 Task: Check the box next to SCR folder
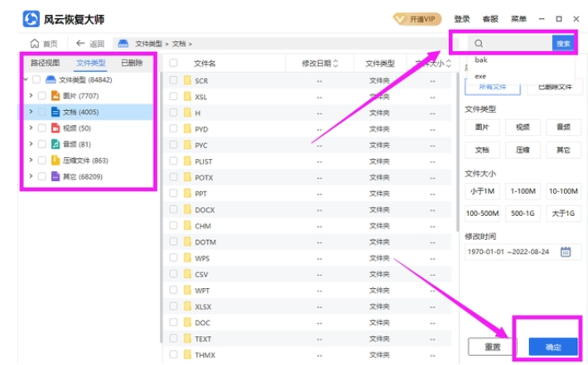[x=174, y=80]
